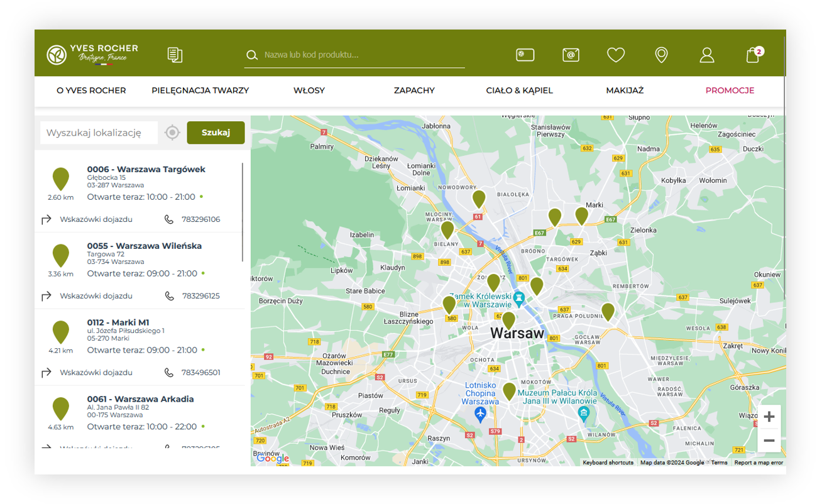Click the Google logo on the map
822x504 pixels.
tap(273, 458)
